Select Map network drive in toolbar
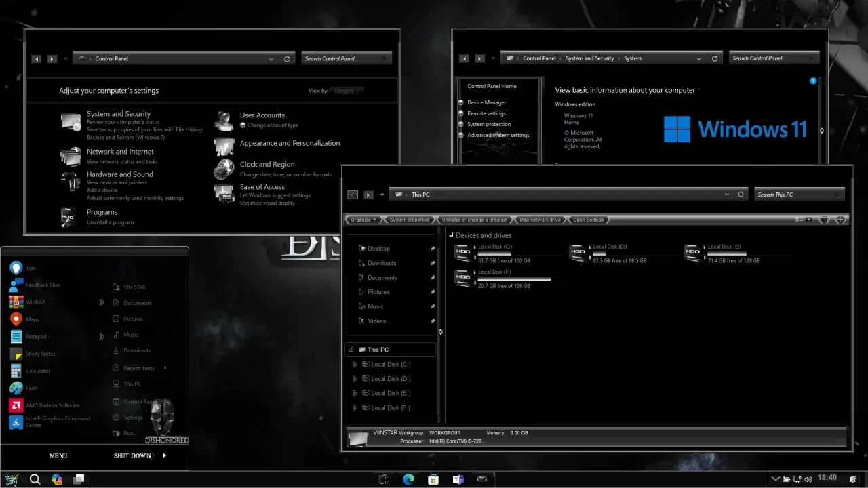Screen dimensions: 868x488 (540, 220)
